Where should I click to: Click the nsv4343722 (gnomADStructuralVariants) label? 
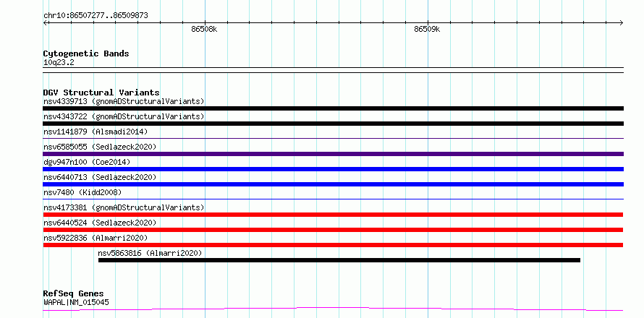[x=124, y=116]
